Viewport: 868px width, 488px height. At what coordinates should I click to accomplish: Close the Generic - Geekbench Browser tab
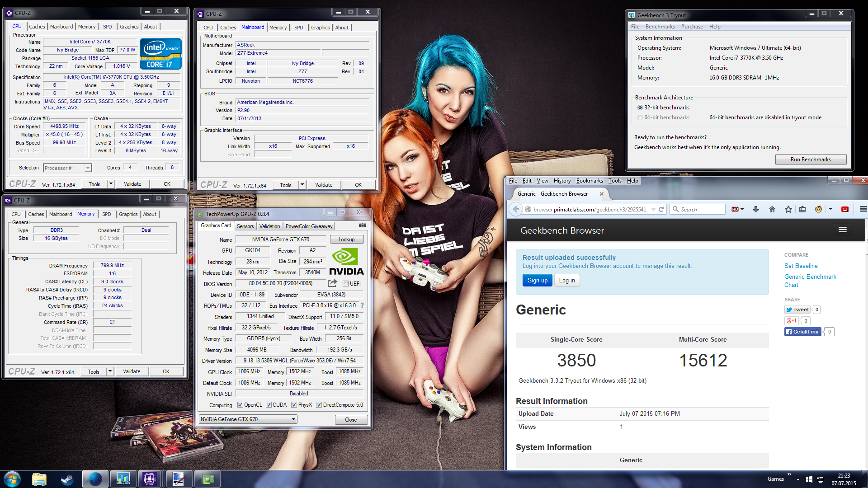[601, 194]
